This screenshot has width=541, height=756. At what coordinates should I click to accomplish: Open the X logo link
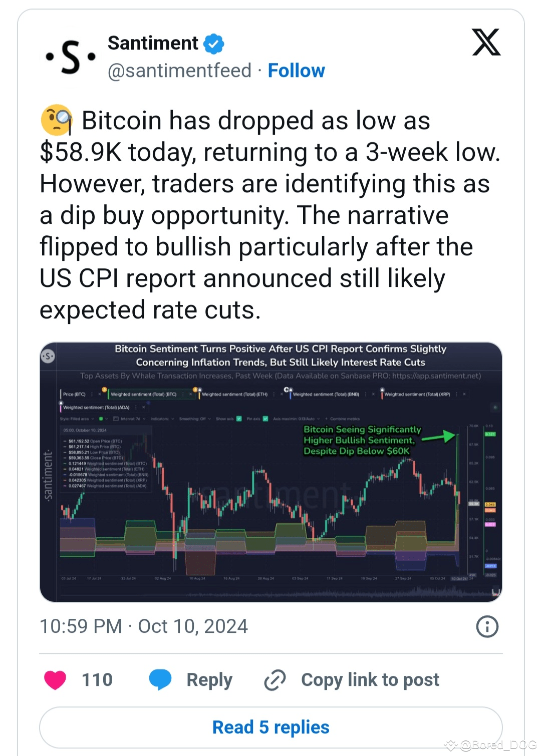point(486,42)
